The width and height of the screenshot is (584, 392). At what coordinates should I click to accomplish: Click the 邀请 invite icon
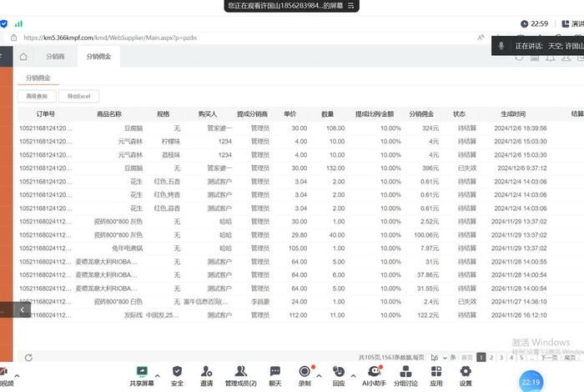coord(206,371)
